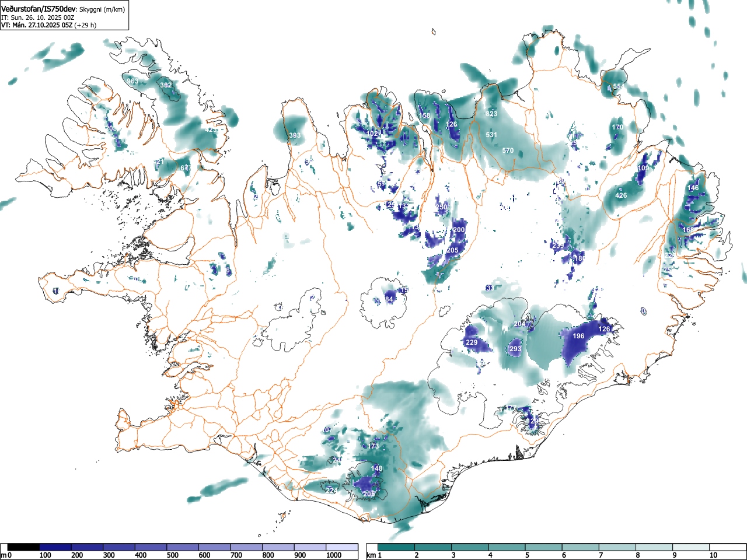Click the map visibility value 229
The height and width of the screenshot is (560, 747).
pos(472,342)
